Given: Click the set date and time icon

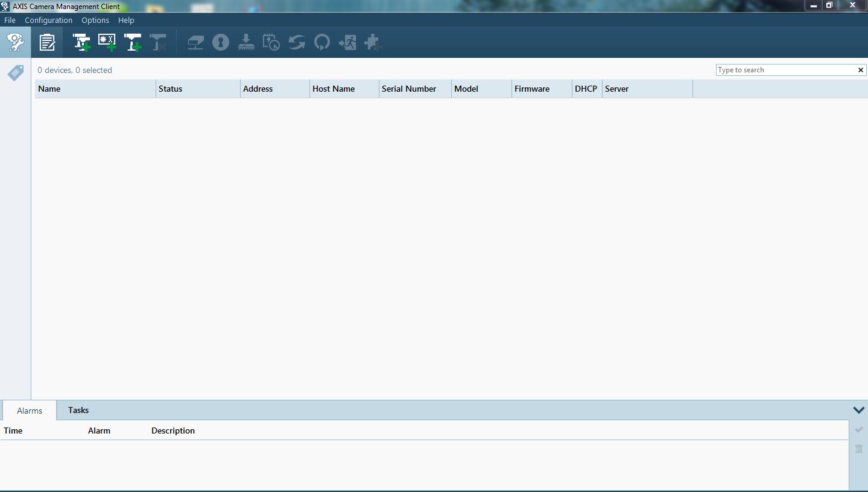Looking at the screenshot, I should tap(271, 42).
